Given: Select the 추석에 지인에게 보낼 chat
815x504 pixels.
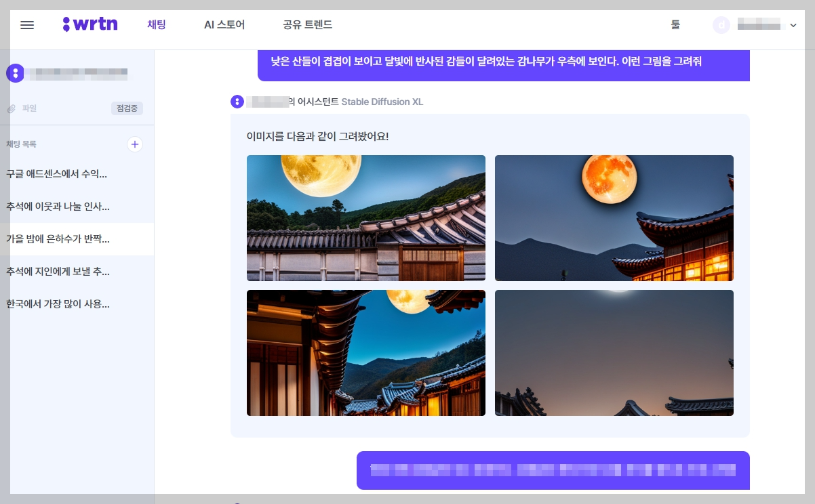Looking at the screenshot, I should (58, 272).
